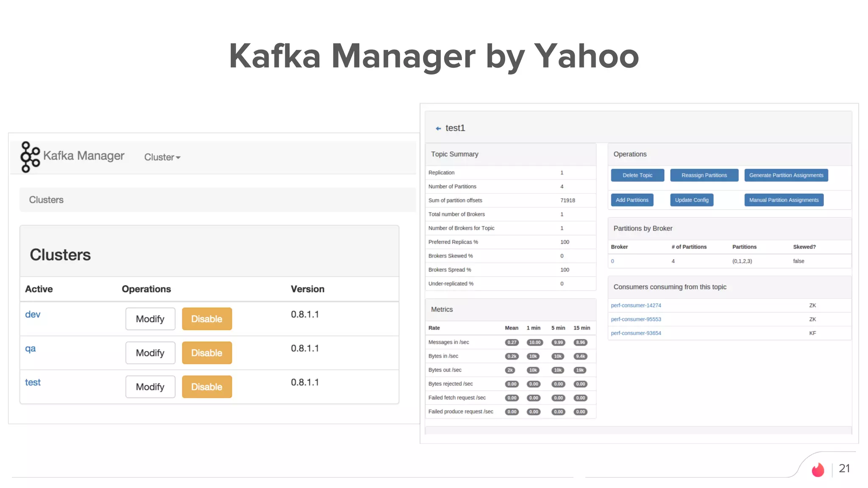Image resolution: width=868 pixels, height=488 pixels.
Task: Click the KF type for perf-consumer-93654
Action: coord(812,333)
